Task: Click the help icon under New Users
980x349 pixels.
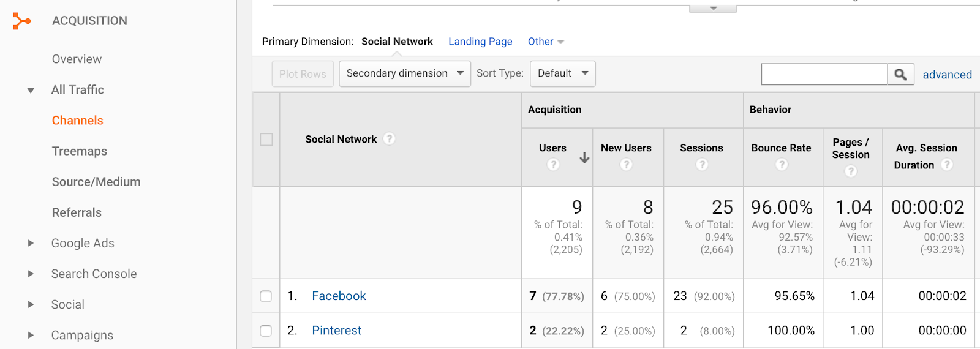Action: pyautogui.click(x=626, y=165)
